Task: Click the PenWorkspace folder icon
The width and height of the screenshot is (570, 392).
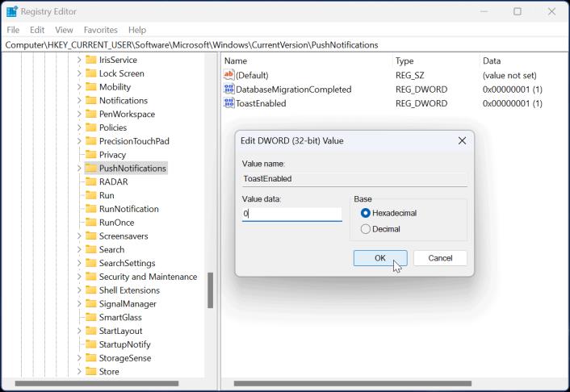Action: (91, 114)
